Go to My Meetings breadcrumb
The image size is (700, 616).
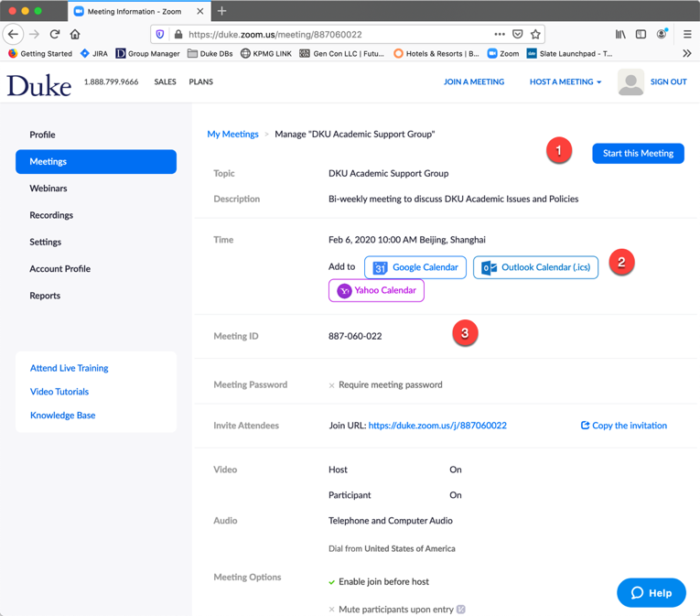[x=232, y=134]
